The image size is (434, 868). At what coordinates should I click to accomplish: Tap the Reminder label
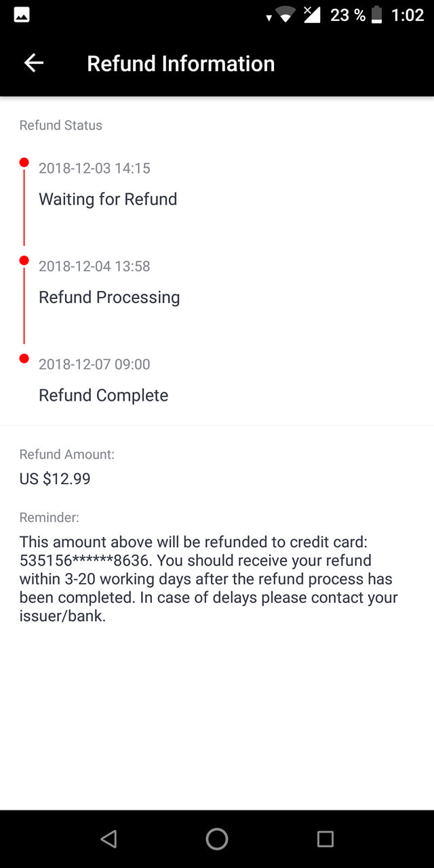point(50,517)
